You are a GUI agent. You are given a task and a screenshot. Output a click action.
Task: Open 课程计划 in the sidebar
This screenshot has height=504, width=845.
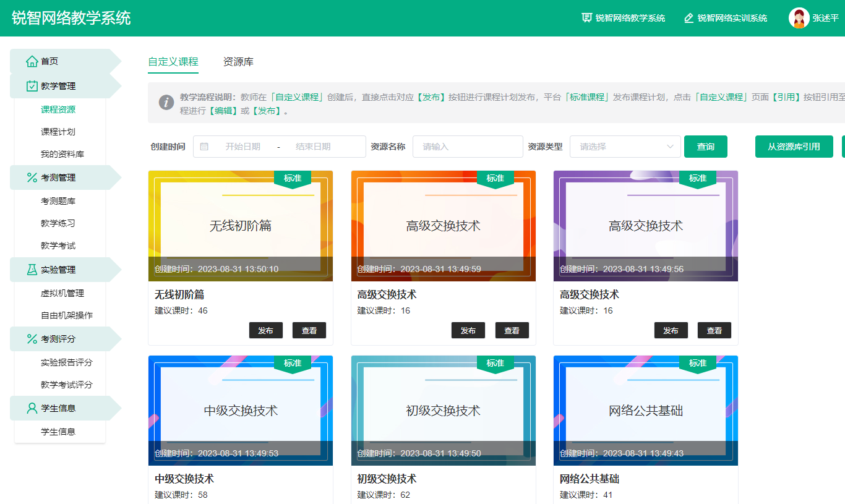coord(58,132)
